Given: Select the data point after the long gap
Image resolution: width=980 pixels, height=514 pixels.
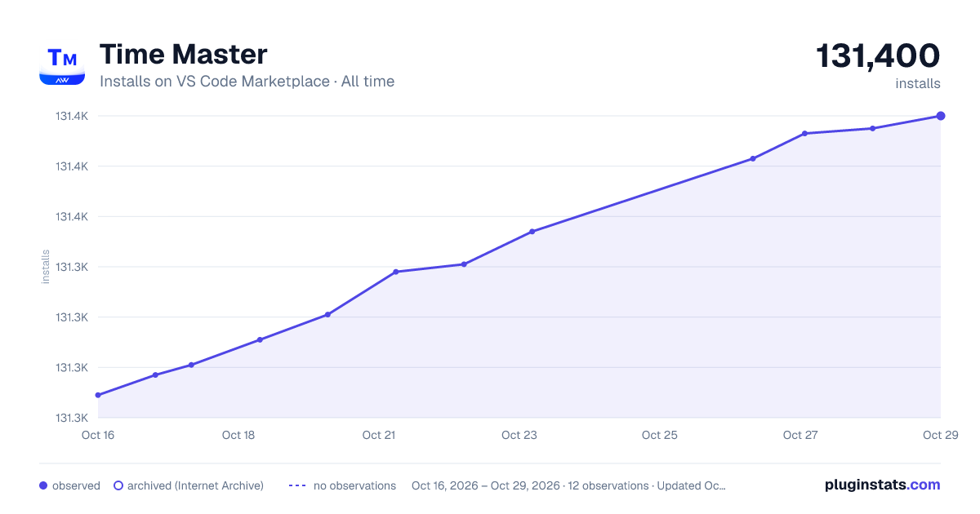Looking at the screenshot, I should click(753, 158).
